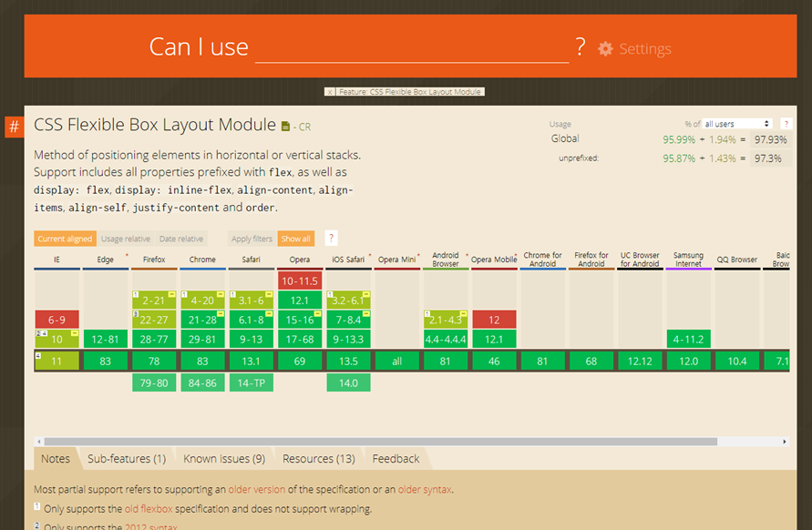The image size is (812, 530).
Task: Click scrollbar left arrow
Action: click(39, 442)
